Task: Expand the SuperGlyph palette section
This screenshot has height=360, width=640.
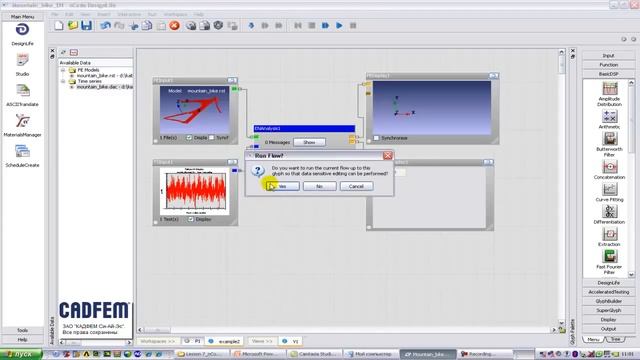Action: click(x=609, y=311)
